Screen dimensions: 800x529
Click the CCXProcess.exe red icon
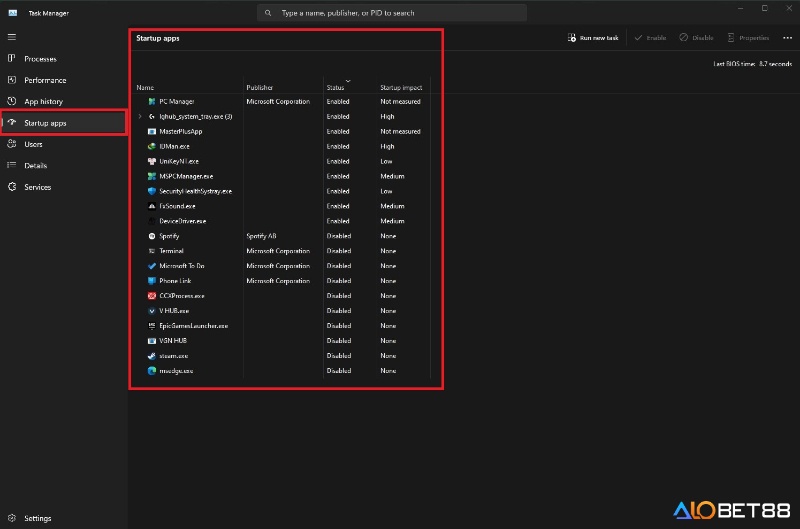point(152,296)
